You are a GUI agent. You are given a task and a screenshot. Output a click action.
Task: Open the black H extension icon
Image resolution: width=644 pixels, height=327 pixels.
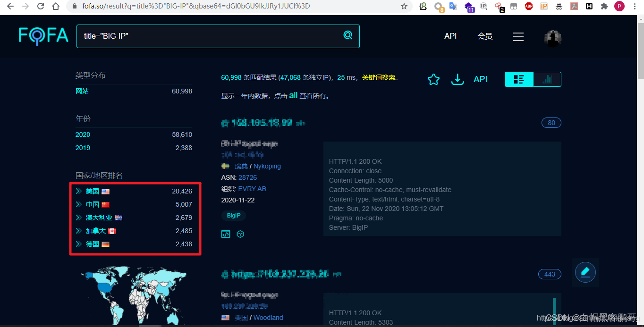tap(589, 6)
